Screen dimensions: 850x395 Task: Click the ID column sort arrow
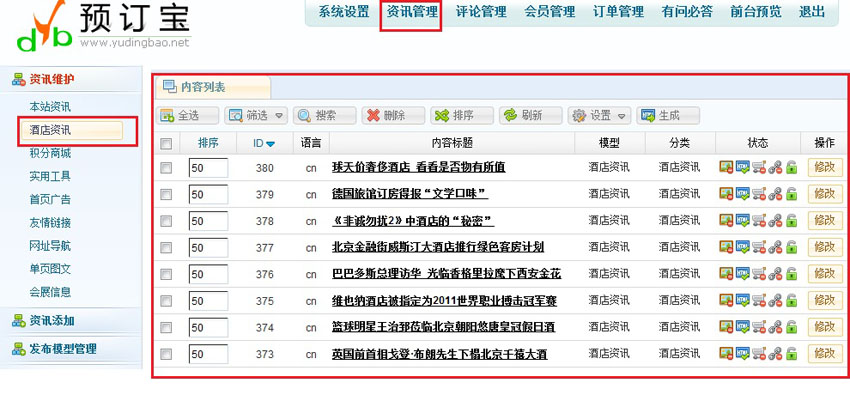point(271,144)
